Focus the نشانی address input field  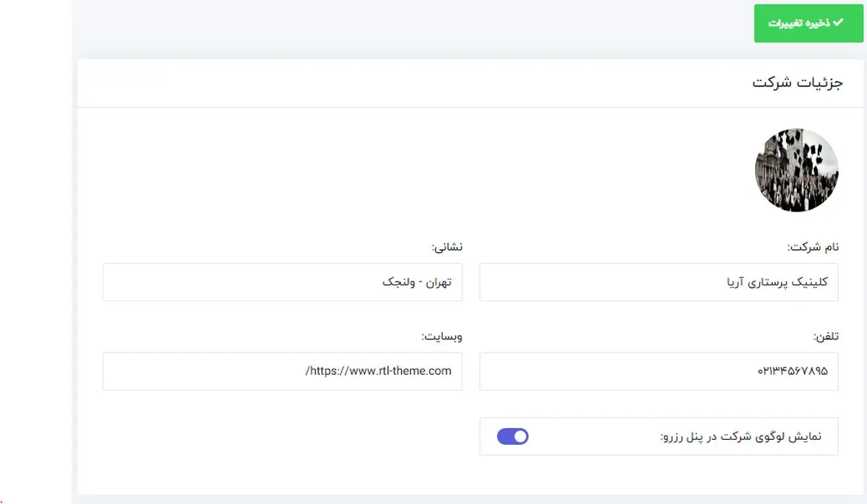[x=282, y=282]
